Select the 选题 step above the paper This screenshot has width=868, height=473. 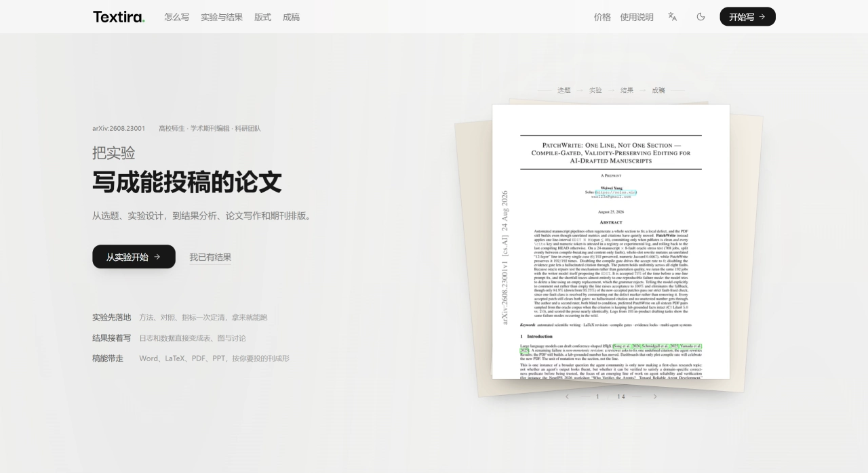[564, 90]
